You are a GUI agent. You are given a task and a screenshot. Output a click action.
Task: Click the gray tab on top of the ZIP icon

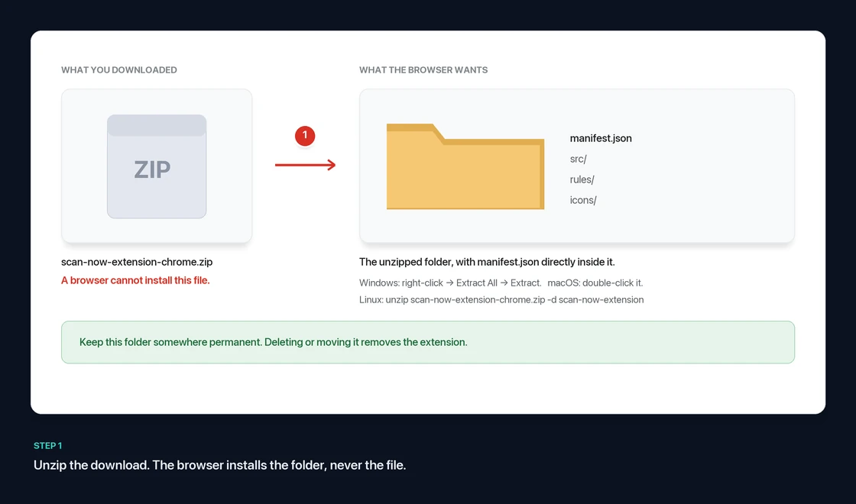157,125
